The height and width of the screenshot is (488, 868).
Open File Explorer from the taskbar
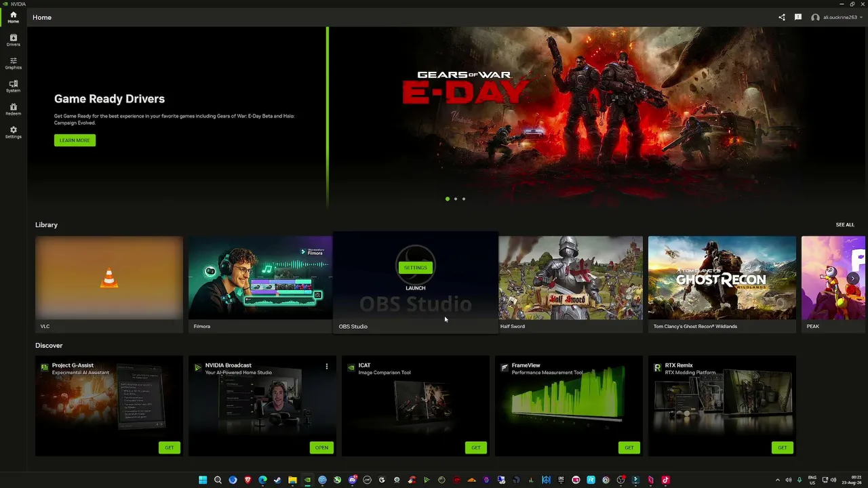(x=292, y=480)
